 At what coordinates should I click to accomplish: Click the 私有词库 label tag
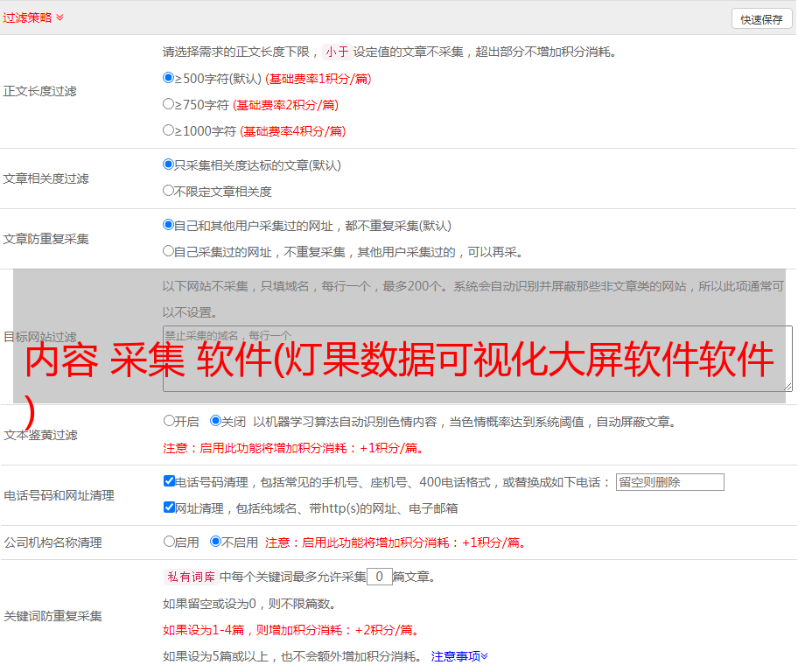pos(190,577)
